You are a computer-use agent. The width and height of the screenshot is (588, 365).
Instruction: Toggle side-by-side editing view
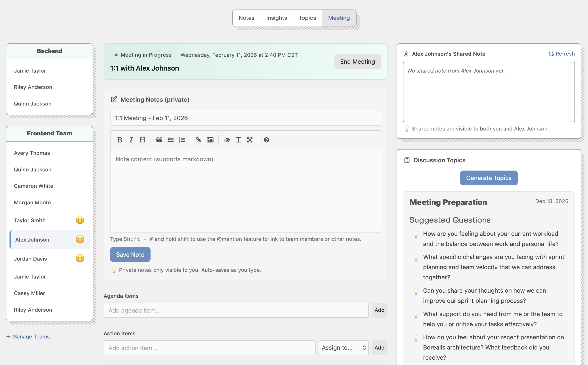coord(239,140)
